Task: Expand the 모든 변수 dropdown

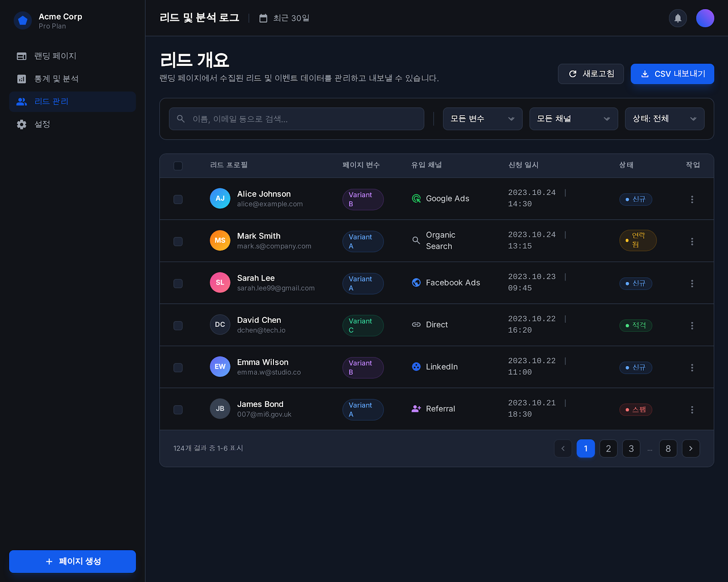Action: [x=482, y=119]
